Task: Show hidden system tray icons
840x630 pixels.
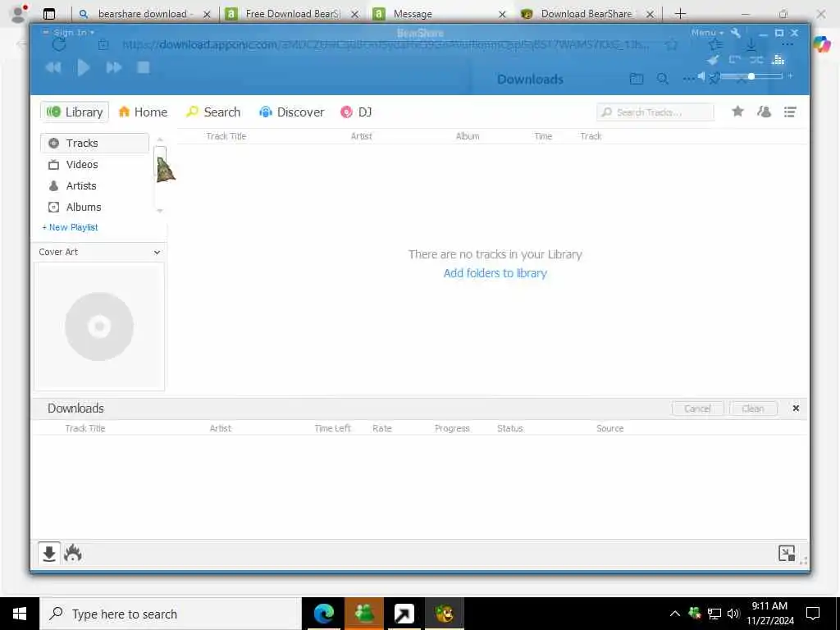Action: pos(675,614)
